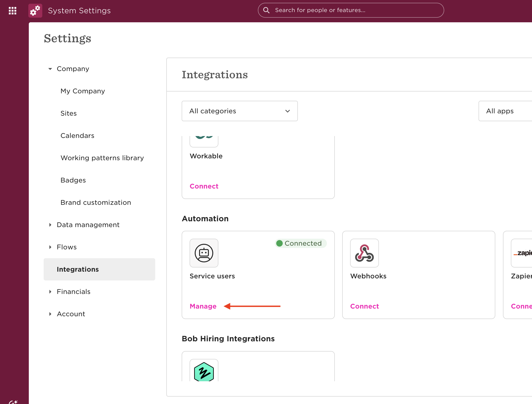Click Manage on Service users card
This screenshot has height=404, width=532.
203,306
